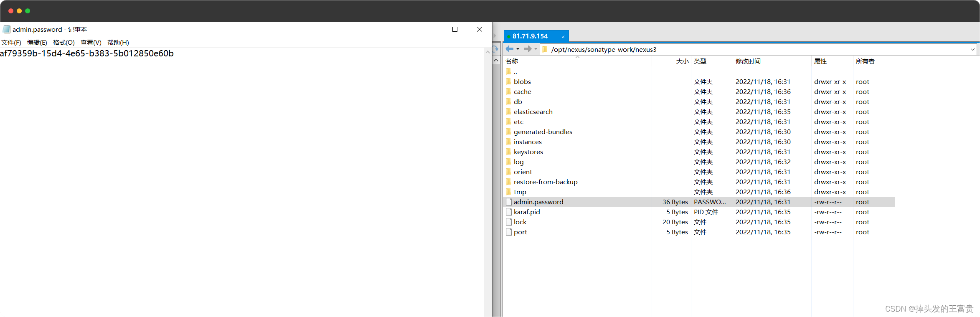The width and height of the screenshot is (980, 317).
Task: Click the instances folder icon
Action: pyautogui.click(x=508, y=142)
